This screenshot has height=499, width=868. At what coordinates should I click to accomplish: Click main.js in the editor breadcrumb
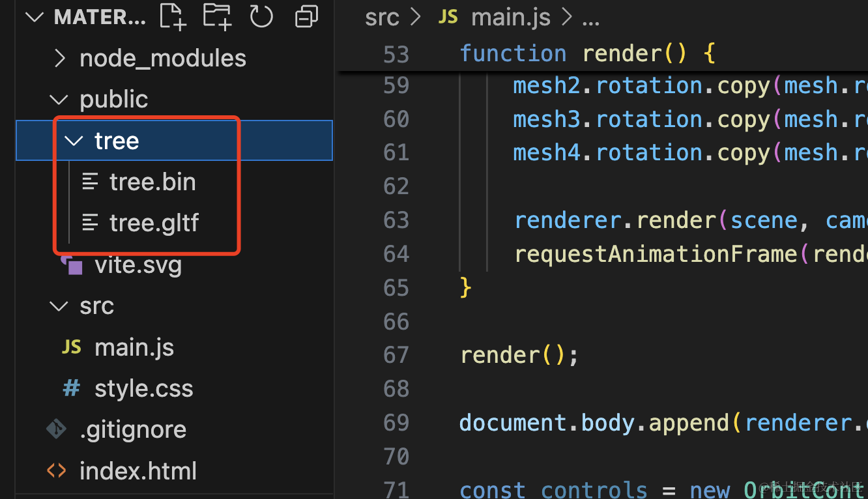pos(512,18)
